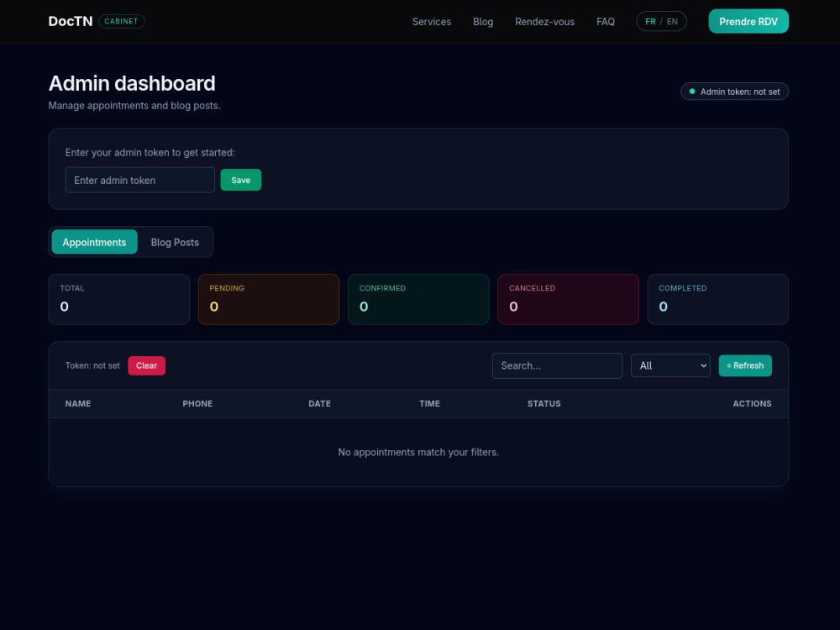Click the NAME column header
The image size is (840, 630).
pyautogui.click(x=78, y=404)
